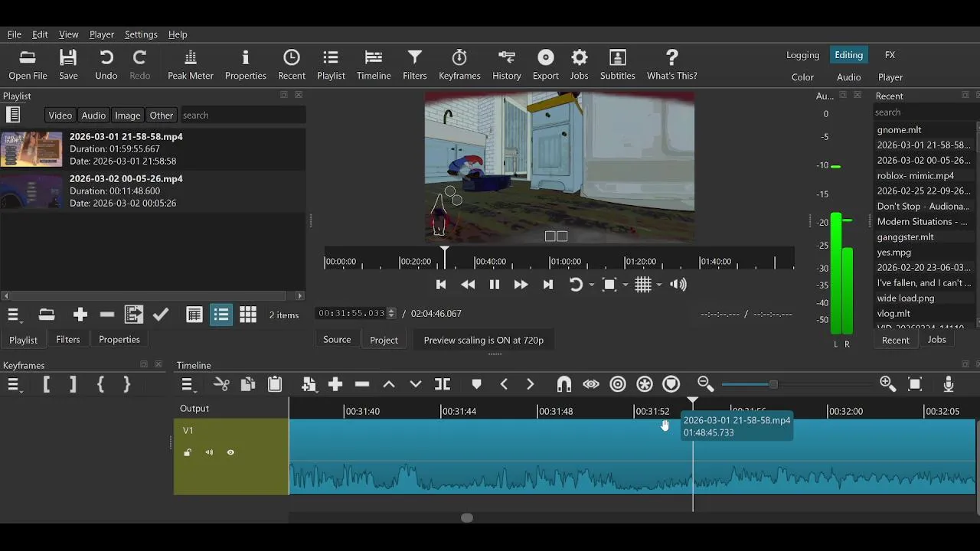Switch to the FX layout

(890, 55)
